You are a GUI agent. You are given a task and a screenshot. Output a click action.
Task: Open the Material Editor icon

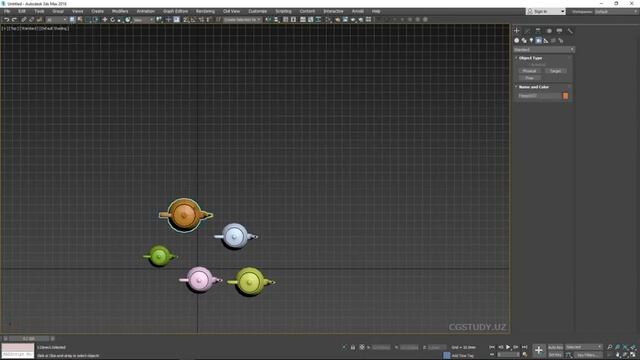pos(329,20)
